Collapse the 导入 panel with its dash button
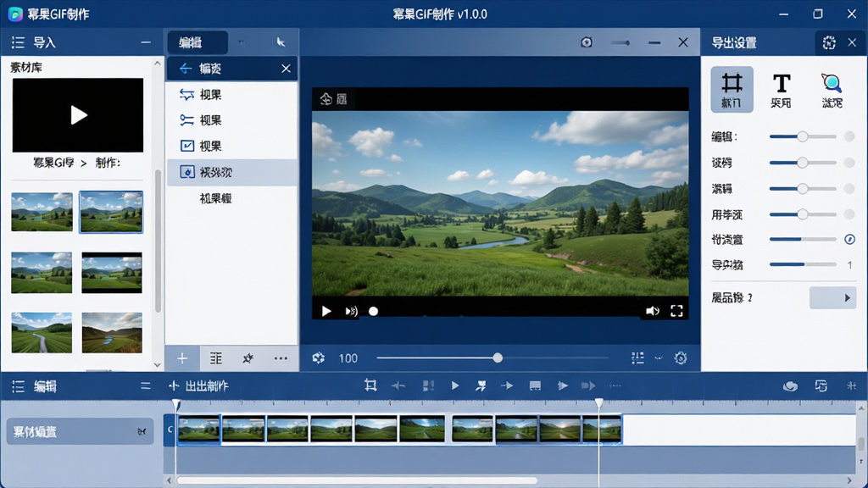The image size is (868, 488). pos(146,42)
